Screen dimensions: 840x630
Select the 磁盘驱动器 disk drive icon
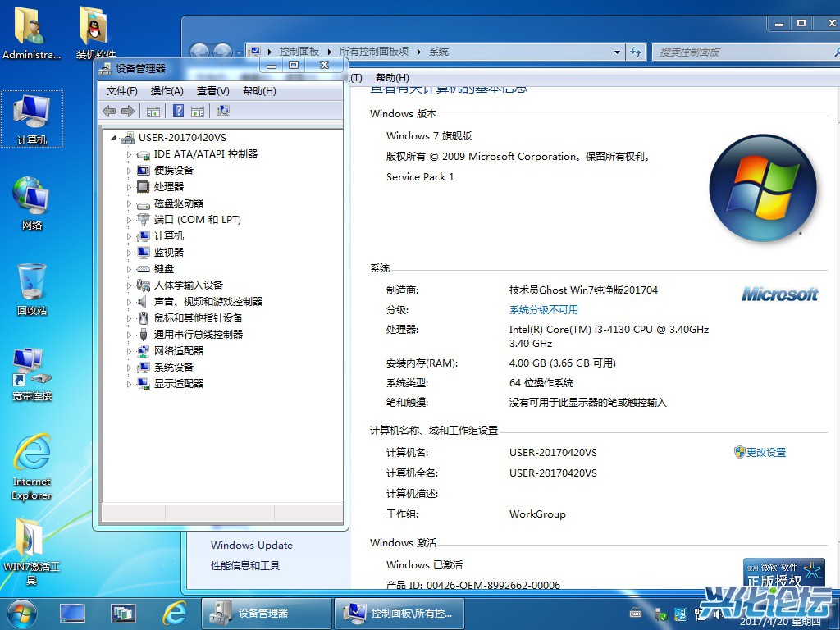[143, 204]
